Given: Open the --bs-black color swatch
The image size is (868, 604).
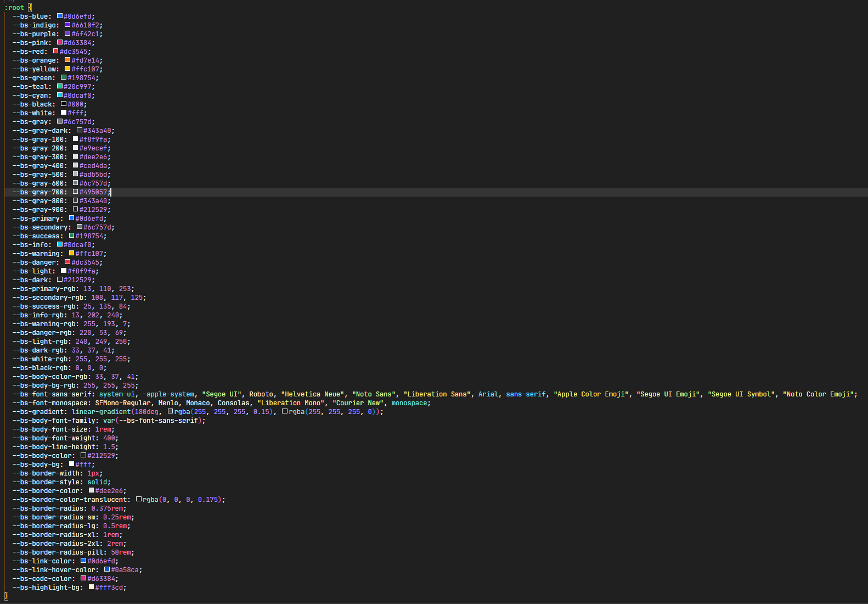Looking at the screenshot, I should click(x=64, y=104).
